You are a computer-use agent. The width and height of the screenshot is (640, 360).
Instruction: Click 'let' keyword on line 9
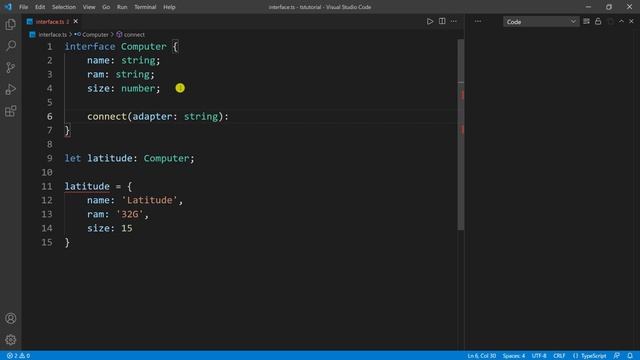(x=73, y=158)
